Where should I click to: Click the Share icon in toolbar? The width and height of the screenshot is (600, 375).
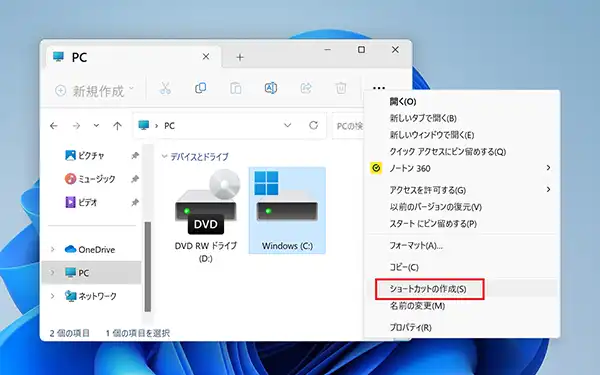click(x=306, y=88)
